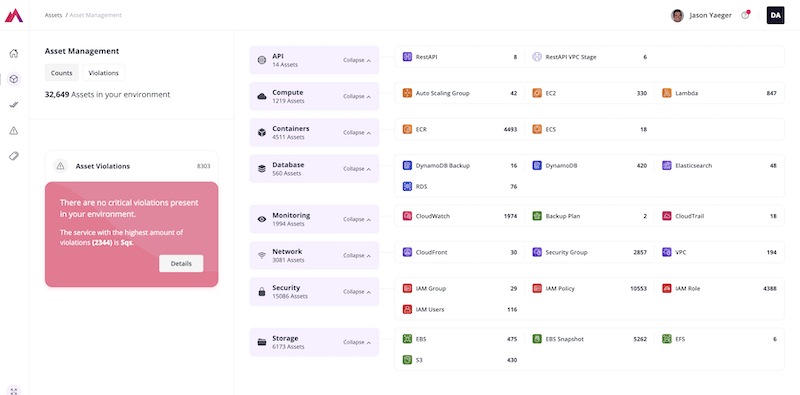The height and width of the screenshot is (395, 800).
Task: Click the Lambda count 847
Action: coord(771,93)
